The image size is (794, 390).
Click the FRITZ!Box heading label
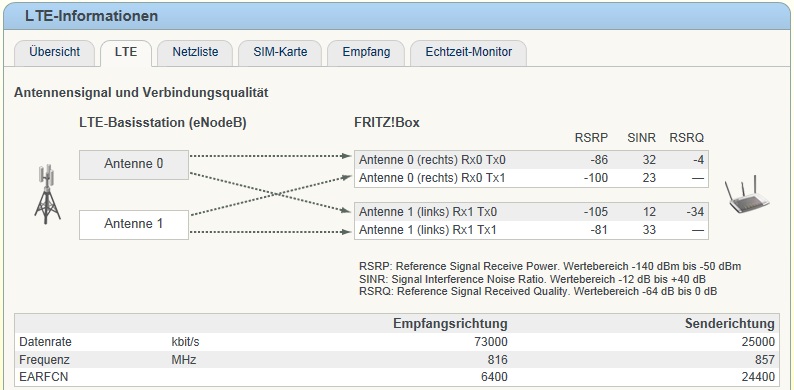[387, 123]
